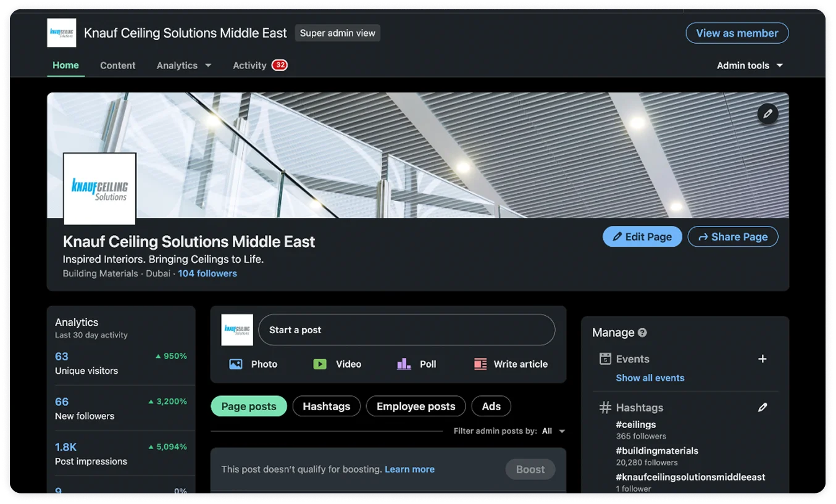Screen dimensions: 836x504
Task: Add an event with the plus icon
Action: 763,359
